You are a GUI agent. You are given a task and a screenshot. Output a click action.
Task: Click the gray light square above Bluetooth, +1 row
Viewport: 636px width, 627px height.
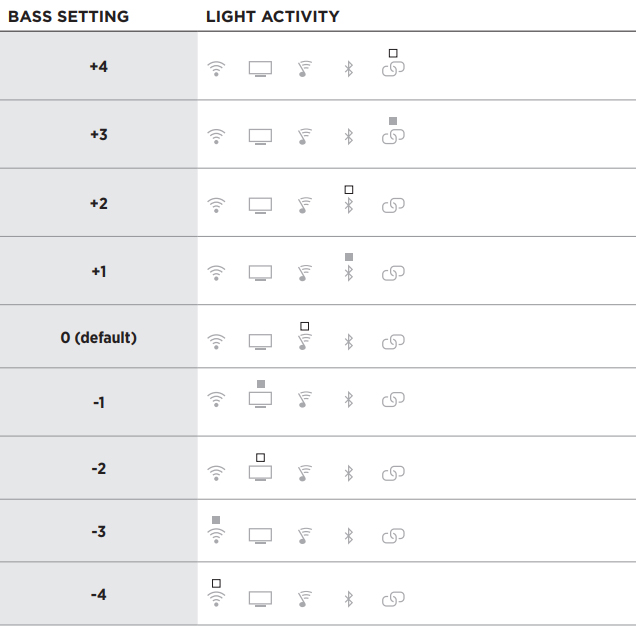pos(349,257)
